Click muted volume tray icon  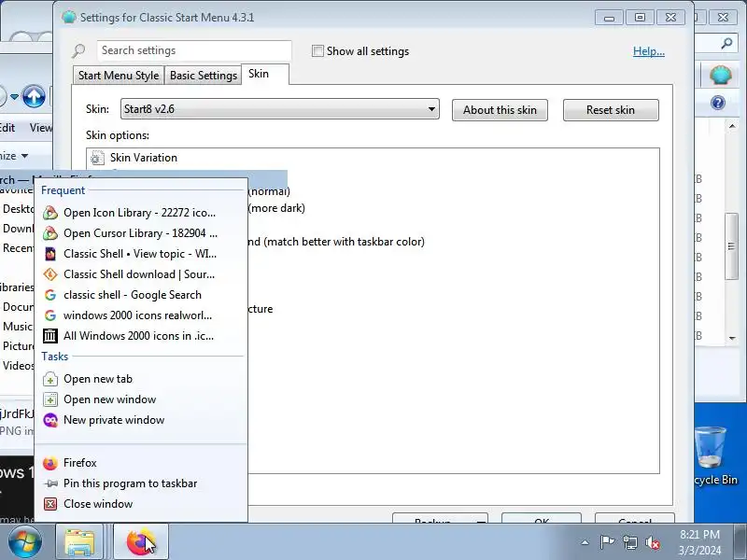[x=652, y=542]
